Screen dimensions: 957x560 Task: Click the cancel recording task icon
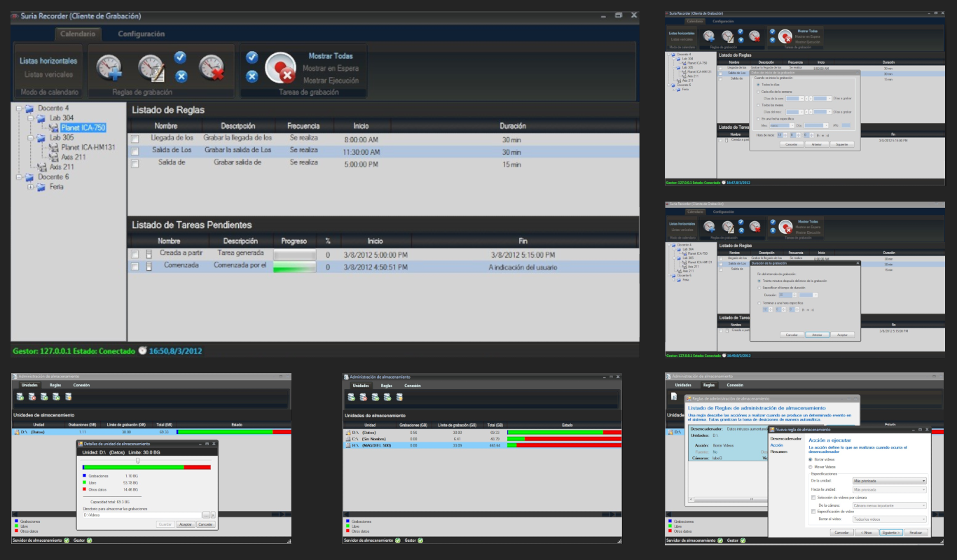tap(280, 68)
